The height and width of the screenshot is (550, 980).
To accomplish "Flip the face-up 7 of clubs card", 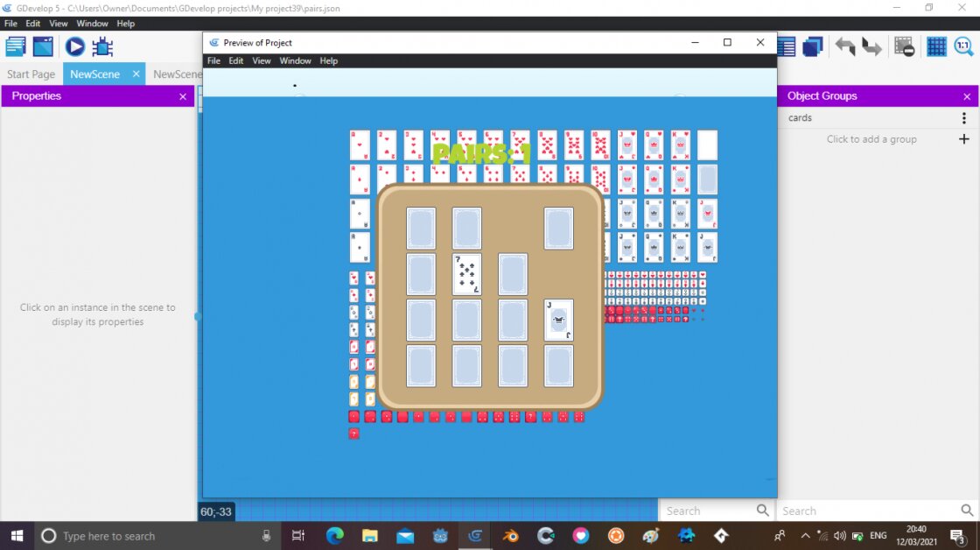I will coord(466,274).
